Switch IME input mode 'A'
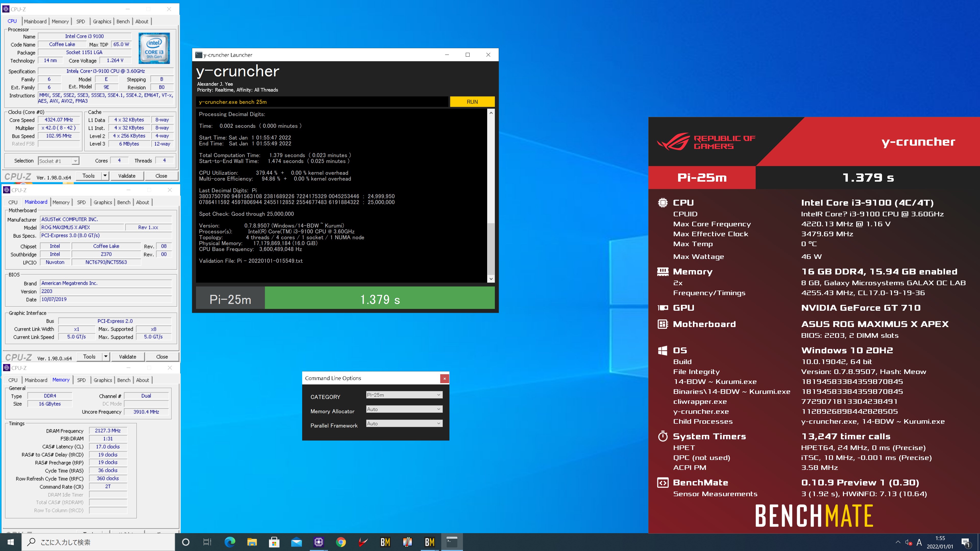This screenshot has height=551, width=980. (x=919, y=542)
